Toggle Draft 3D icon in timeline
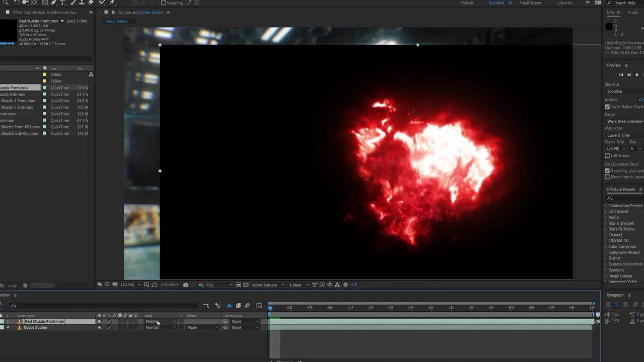 (x=217, y=306)
